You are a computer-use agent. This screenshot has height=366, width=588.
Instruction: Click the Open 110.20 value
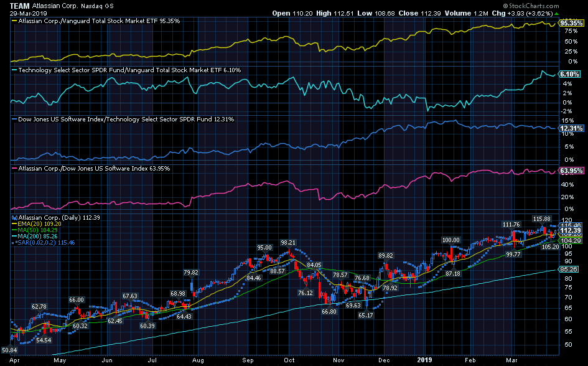[292, 13]
